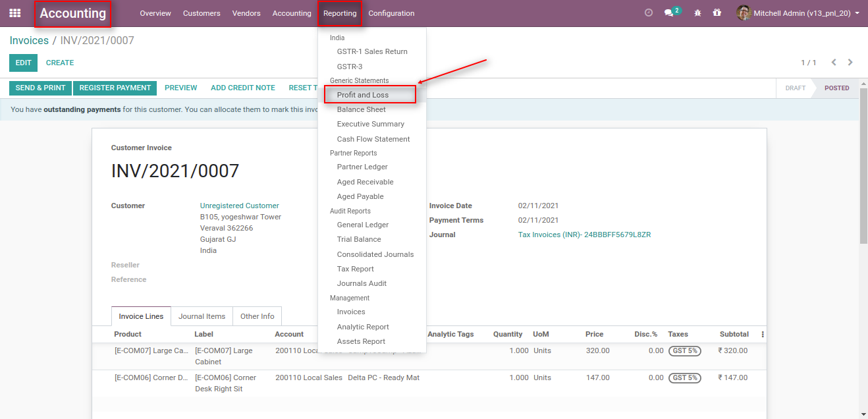Open the Activities clock panel
Image resolution: width=868 pixels, height=419 pixels.
648,12
